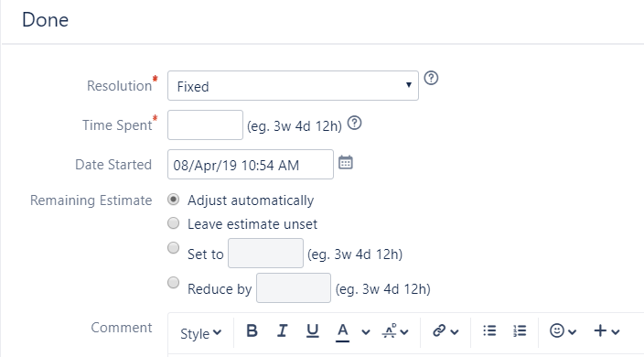Click help icon beside Time Spent example
The image size is (644, 357).
(x=354, y=123)
